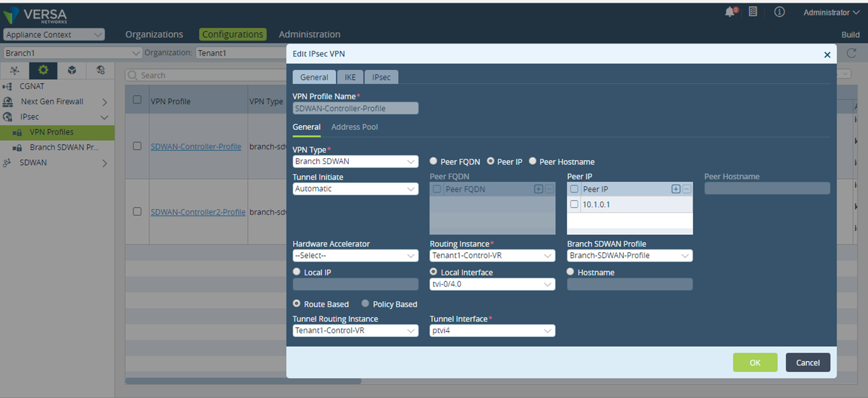This screenshot has width=868, height=398.
Task: Open the Administrator user menu
Action: 831,12
